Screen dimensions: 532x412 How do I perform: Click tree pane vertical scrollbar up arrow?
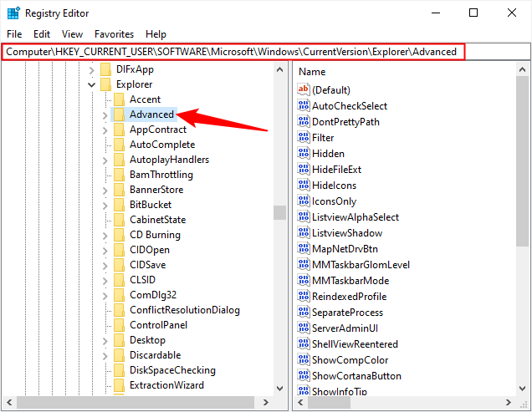280,69
